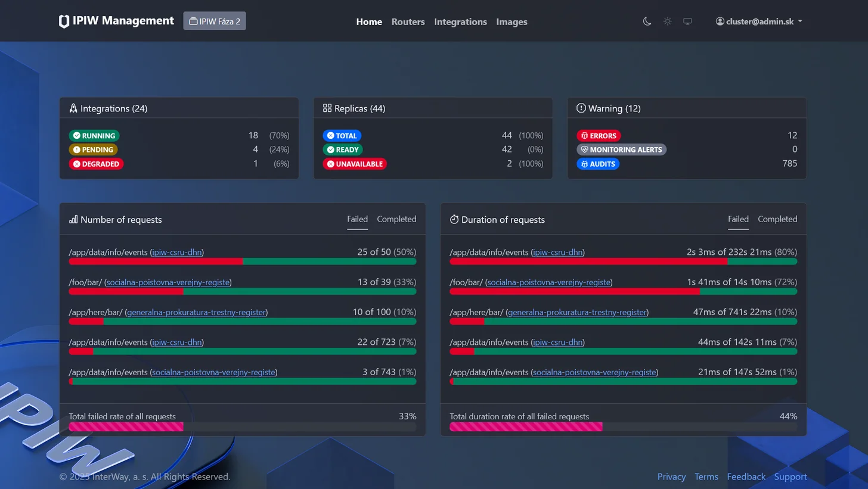The image size is (868, 489).
Task: Click the exclamation icon in Warning card header
Action: pyautogui.click(x=581, y=108)
